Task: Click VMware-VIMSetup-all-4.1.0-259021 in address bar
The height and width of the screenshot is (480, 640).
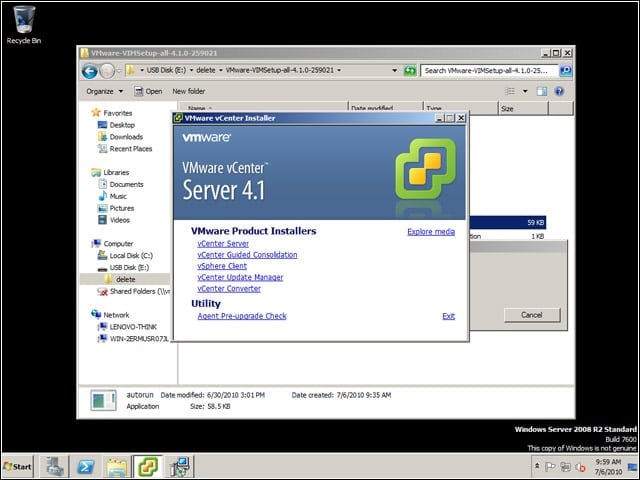Action: coord(280,70)
